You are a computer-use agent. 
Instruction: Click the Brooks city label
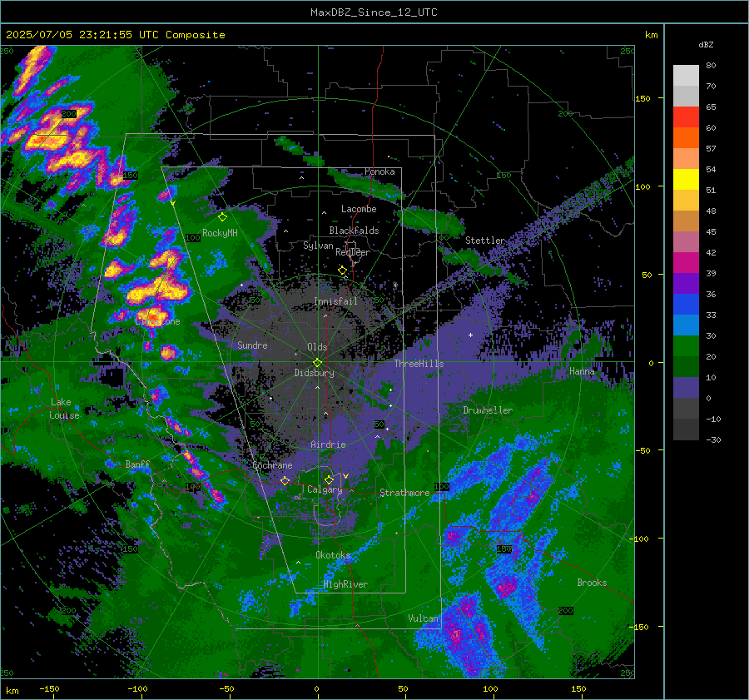[x=592, y=583]
